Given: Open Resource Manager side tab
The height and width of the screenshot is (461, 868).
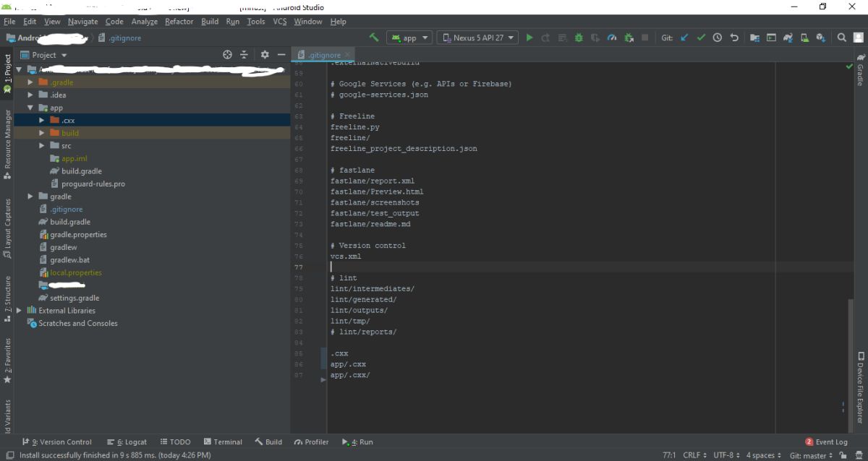Looking at the screenshot, I should coord(7,145).
